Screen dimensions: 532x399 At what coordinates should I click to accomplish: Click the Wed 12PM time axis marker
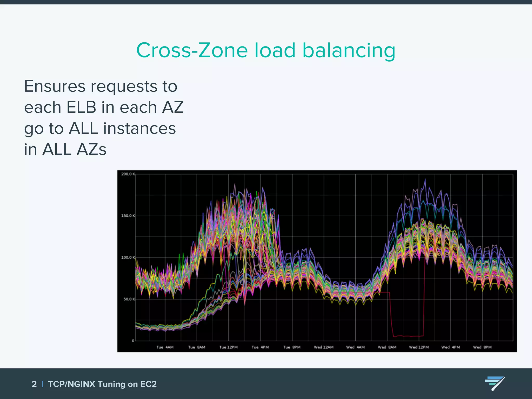point(419,347)
